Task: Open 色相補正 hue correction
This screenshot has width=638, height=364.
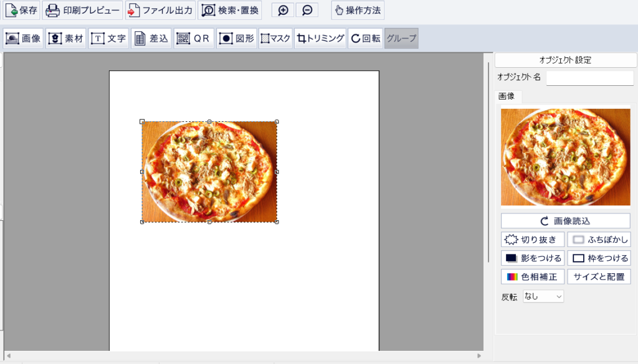Action: 533,277
